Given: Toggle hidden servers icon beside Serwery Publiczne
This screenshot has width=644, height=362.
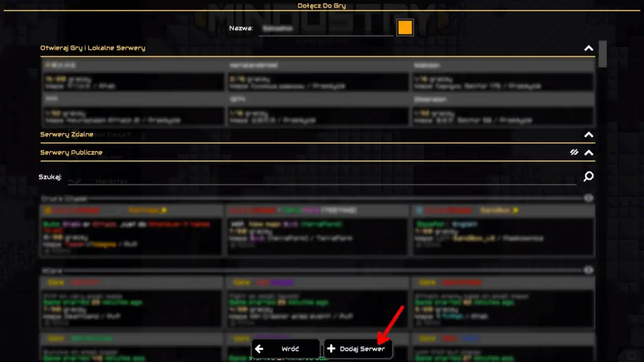Looking at the screenshot, I should [x=574, y=152].
